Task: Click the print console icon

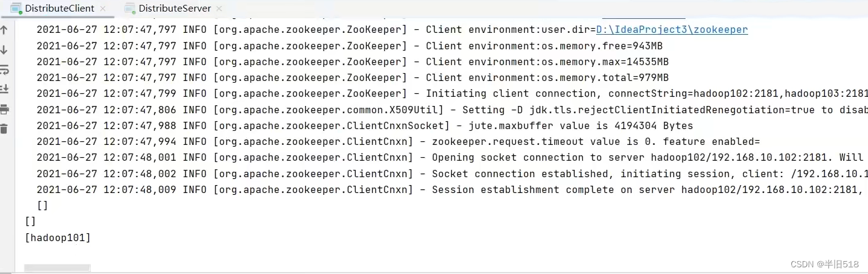Action: [4, 109]
